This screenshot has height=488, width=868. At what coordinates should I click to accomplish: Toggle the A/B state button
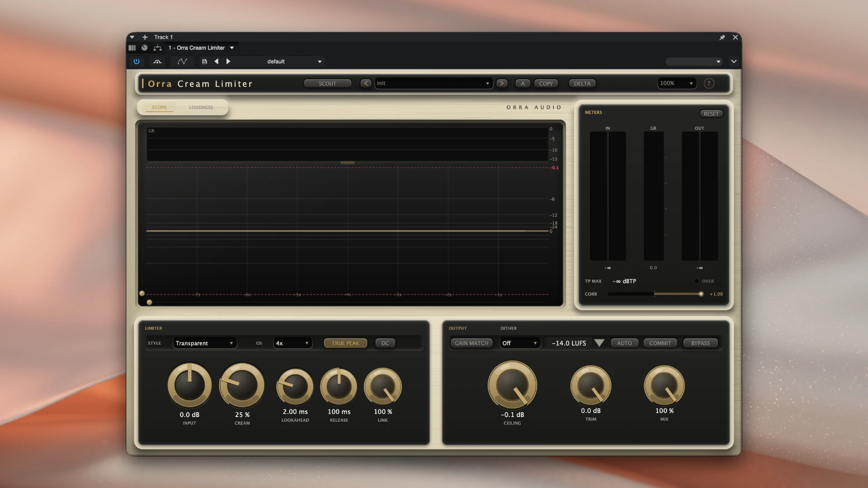coord(523,84)
